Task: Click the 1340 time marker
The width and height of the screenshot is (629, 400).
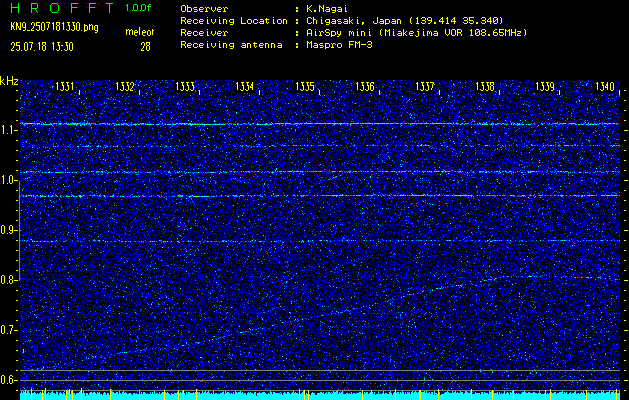Action: pos(605,86)
